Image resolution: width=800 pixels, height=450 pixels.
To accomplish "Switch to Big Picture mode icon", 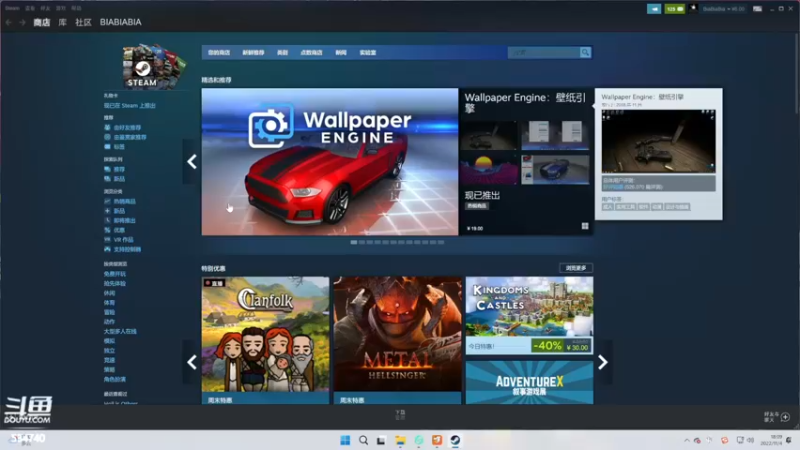I will [757, 9].
